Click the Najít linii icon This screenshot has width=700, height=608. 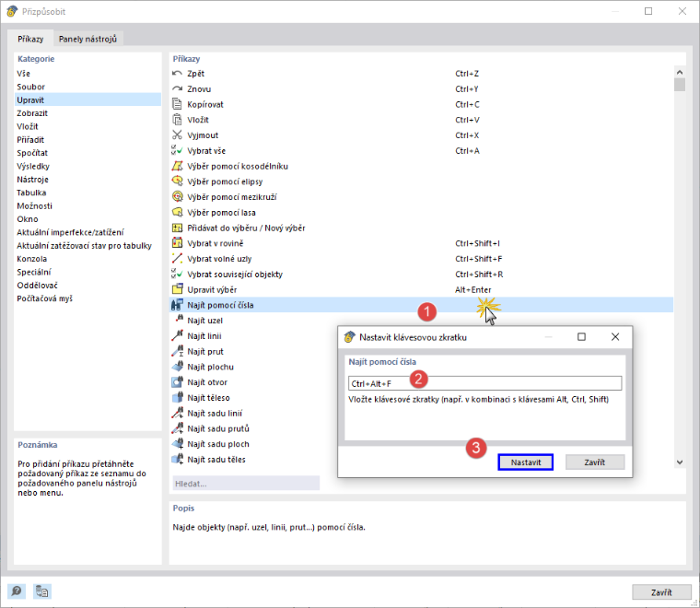click(x=177, y=335)
